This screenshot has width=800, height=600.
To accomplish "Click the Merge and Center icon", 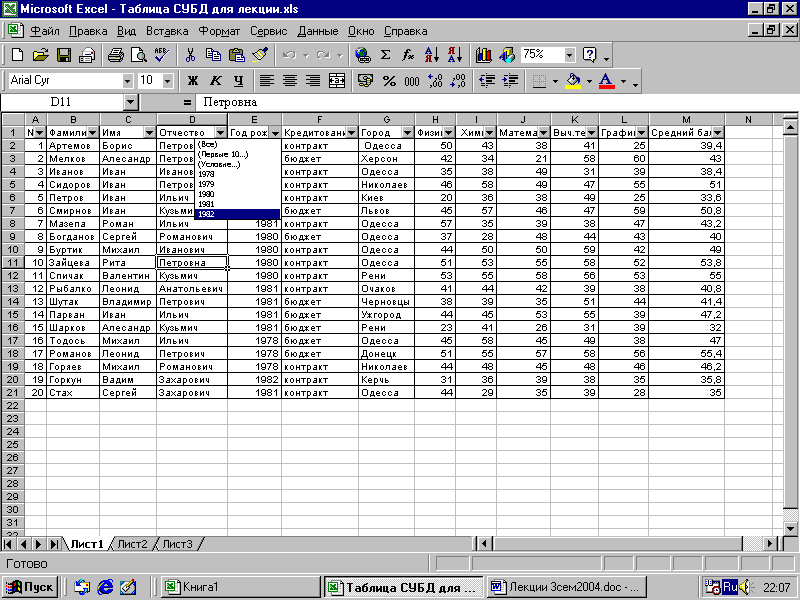I will pos(337,80).
